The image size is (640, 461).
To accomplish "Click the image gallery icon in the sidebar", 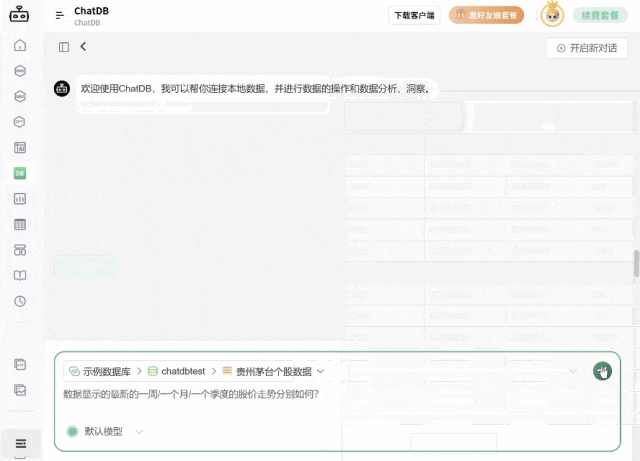I will pyautogui.click(x=20, y=390).
